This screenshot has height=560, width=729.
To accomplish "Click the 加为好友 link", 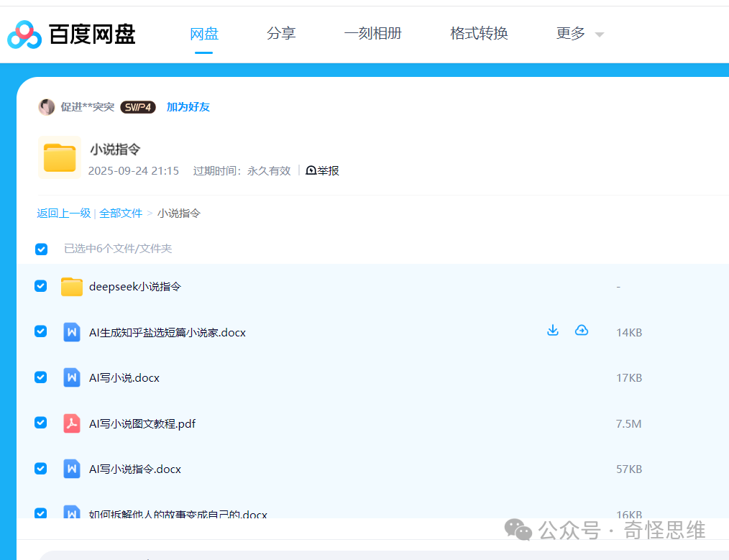I will pos(188,106).
